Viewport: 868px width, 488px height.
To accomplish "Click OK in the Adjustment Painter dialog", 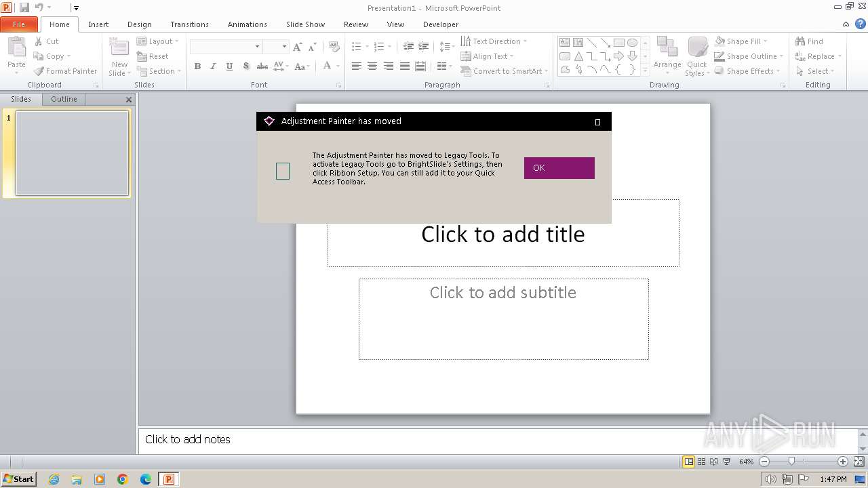I will click(559, 168).
